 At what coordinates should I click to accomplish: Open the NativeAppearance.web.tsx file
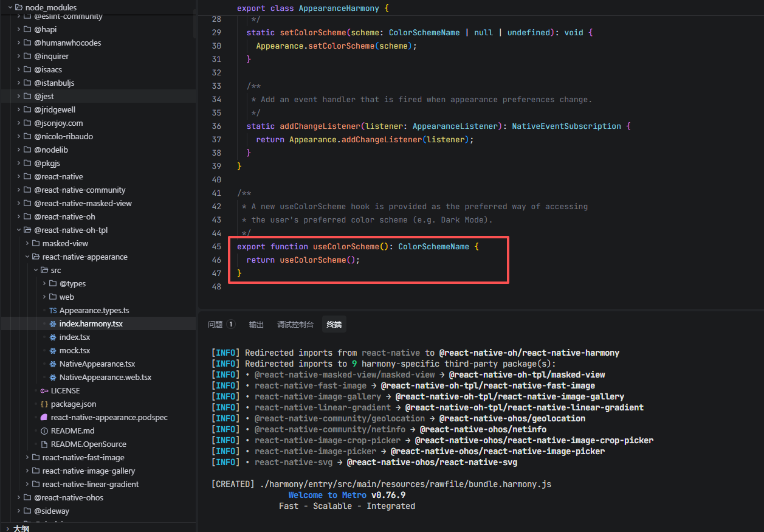click(105, 377)
